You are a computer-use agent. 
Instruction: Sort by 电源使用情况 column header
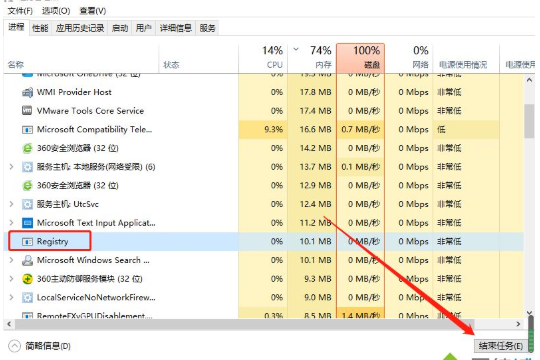point(466,59)
